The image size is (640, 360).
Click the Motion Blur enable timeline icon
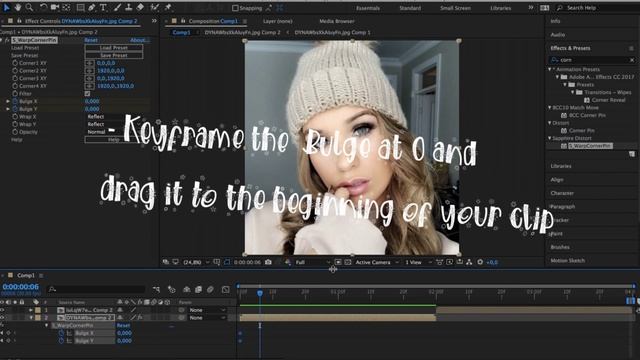tap(210, 289)
